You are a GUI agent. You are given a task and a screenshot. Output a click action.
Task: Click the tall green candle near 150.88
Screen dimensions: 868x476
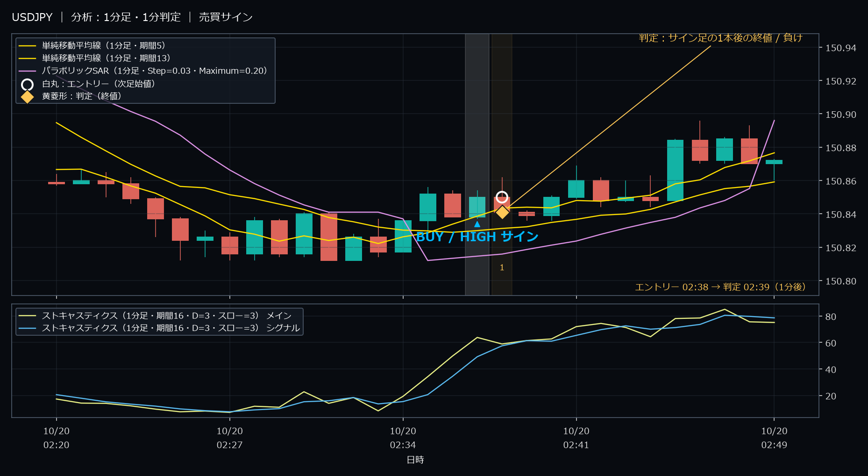point(675,170)
